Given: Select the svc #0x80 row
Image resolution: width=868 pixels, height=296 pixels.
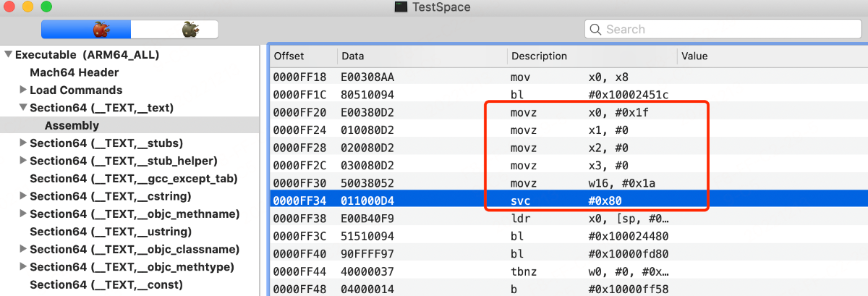Looking at the screenshot, I should tap(564, 200).
